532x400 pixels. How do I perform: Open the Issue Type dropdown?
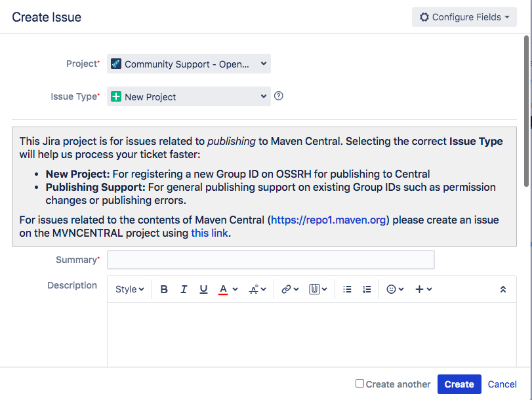[x=189, y=96]
